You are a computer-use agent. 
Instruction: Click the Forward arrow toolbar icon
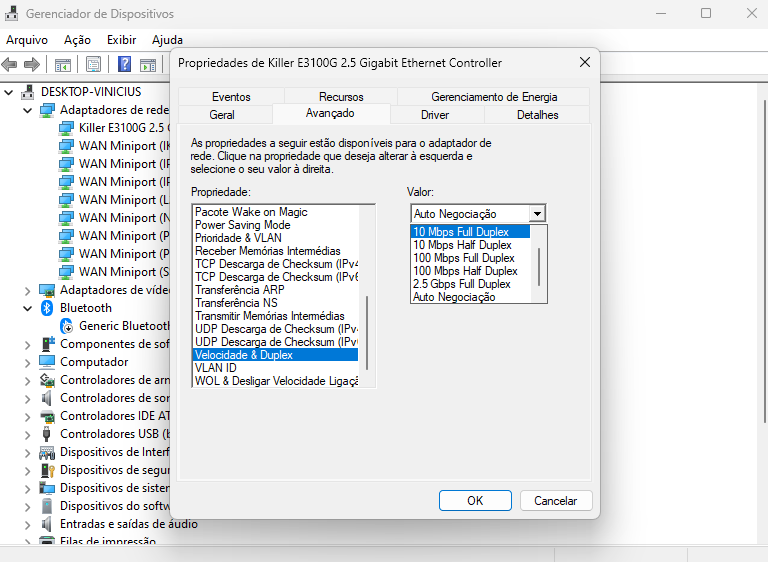(32, 64)
